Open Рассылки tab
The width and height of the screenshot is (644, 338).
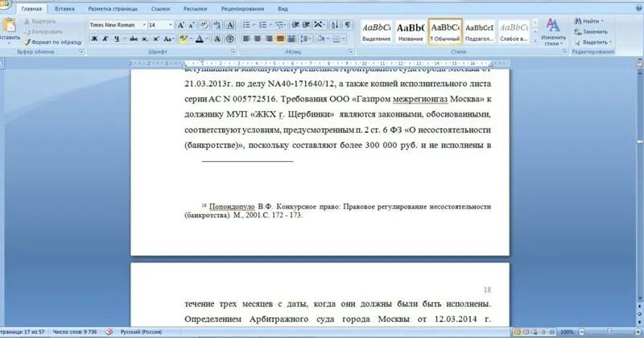pos(195,9)
